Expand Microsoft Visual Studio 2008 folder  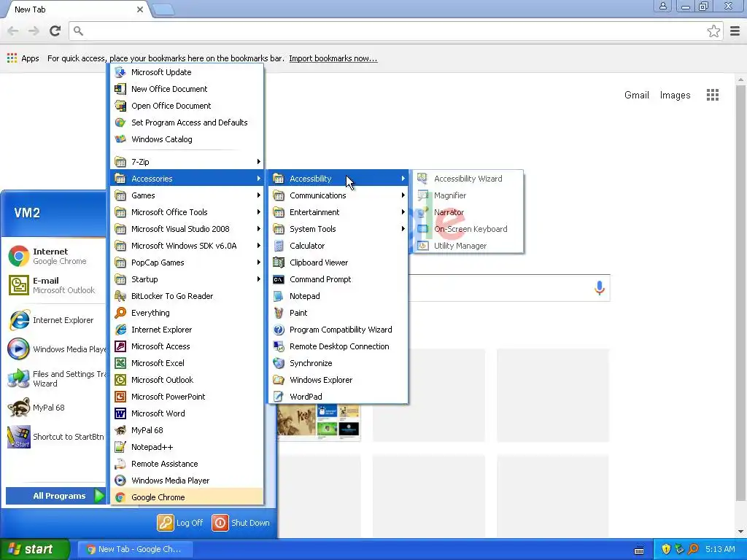[187, 229]
